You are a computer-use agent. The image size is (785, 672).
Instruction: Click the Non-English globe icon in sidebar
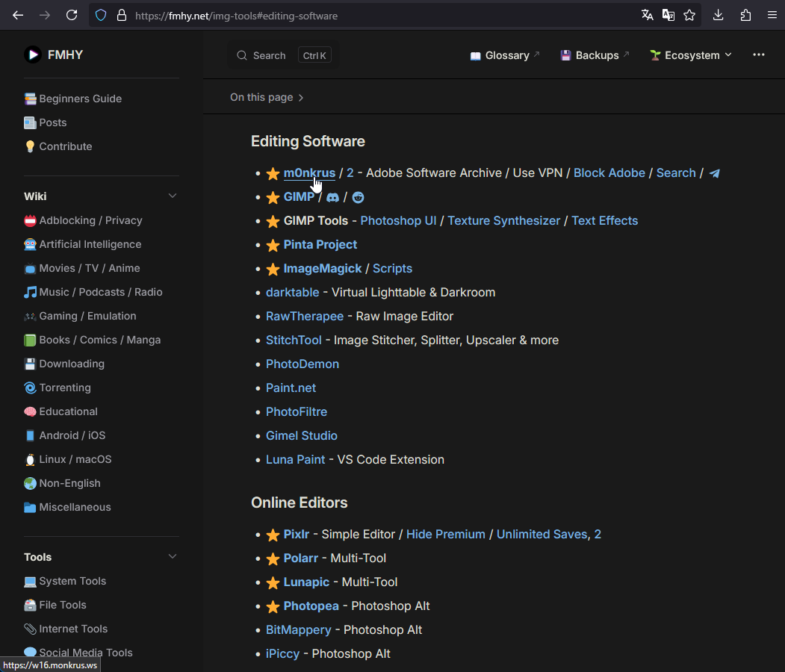coord(30,483)
